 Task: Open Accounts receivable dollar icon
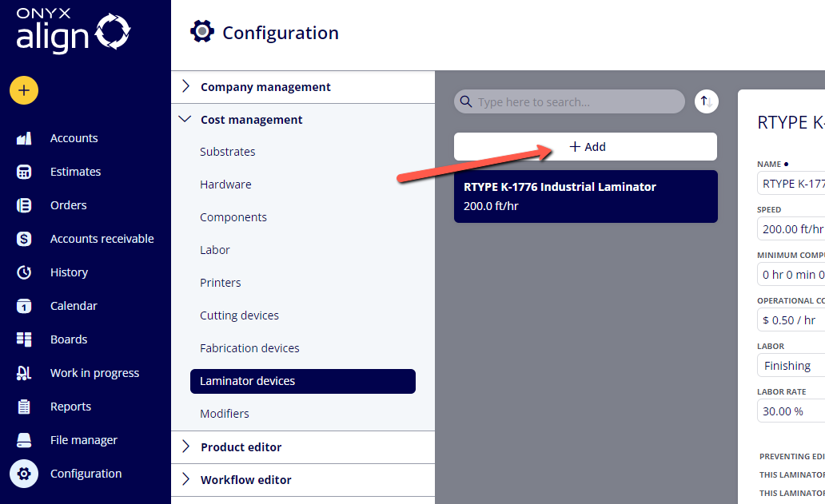24,239
